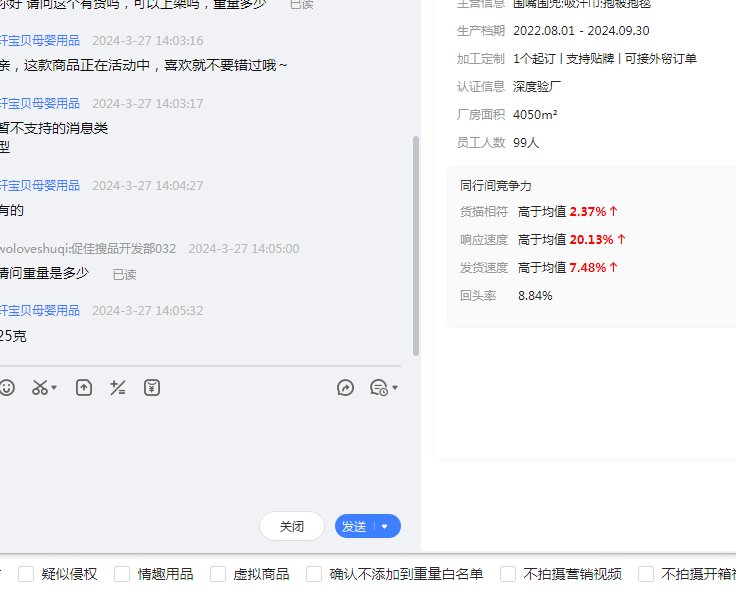Screen dimensions: 736x592
Task: Tick the 情趣用品 checkbox
Action: (x=122, y=574)
